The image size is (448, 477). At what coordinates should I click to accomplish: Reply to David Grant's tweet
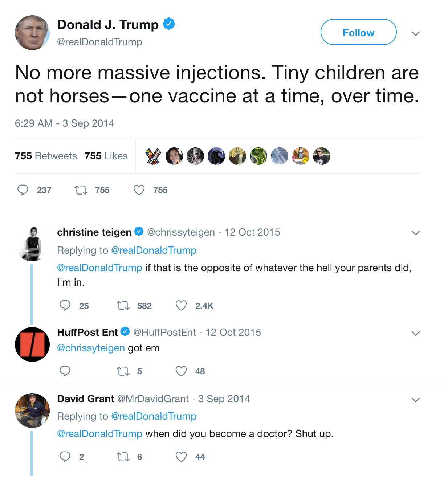pyautogui.click(x=65, y=457)
